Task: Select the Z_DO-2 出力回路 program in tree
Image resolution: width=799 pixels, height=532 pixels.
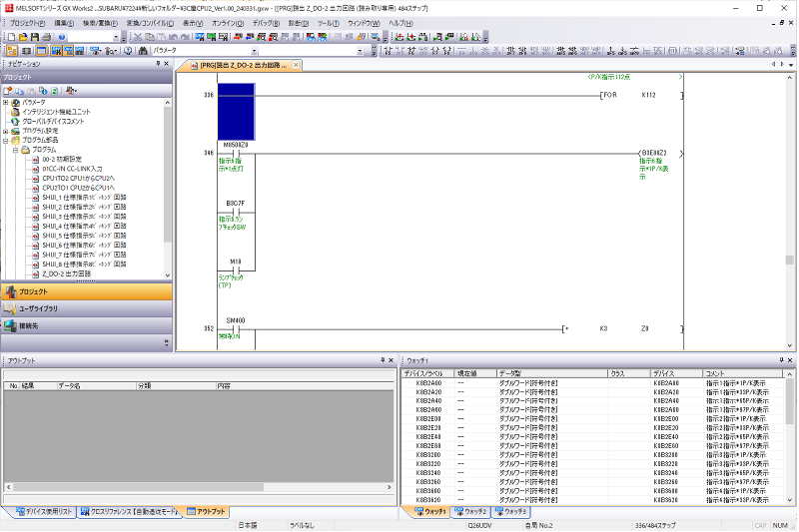Action: click(66, 272)
